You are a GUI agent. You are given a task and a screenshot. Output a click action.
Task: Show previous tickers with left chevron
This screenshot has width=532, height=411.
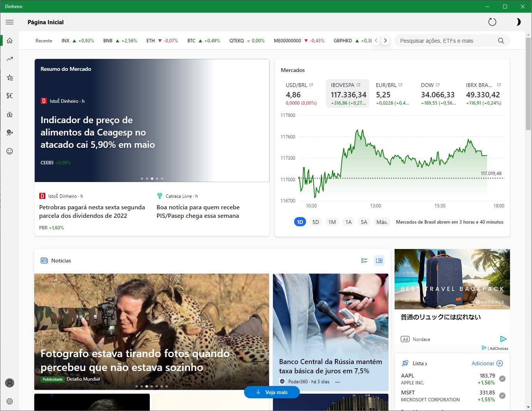click(x=376, y=40)
